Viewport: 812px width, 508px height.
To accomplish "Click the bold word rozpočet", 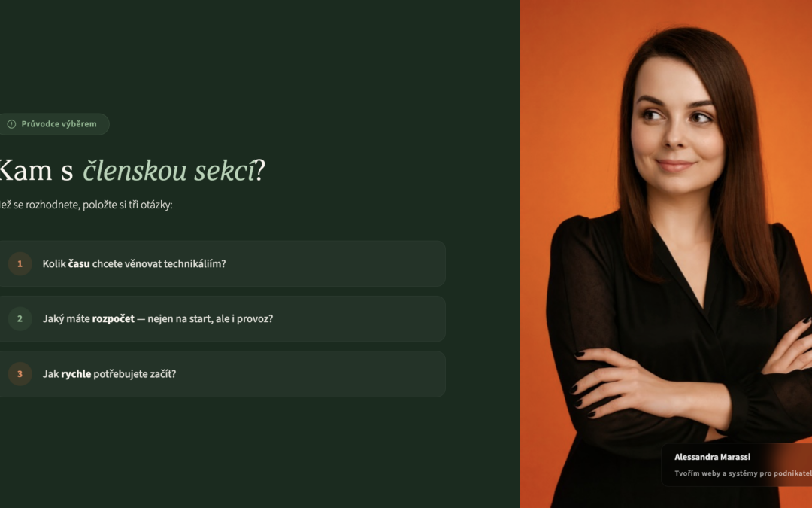I will click(113, 319).
